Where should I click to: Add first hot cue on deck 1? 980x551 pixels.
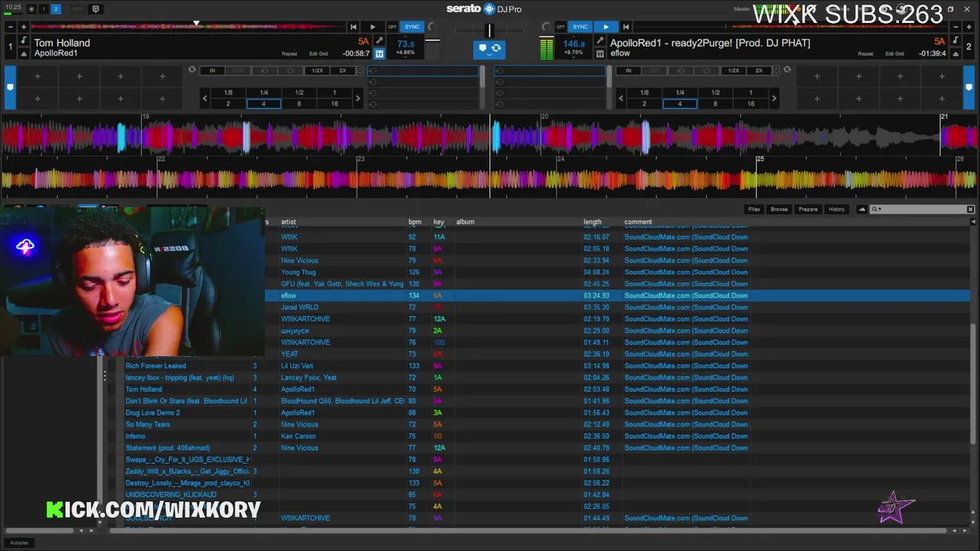pos(38,77)
